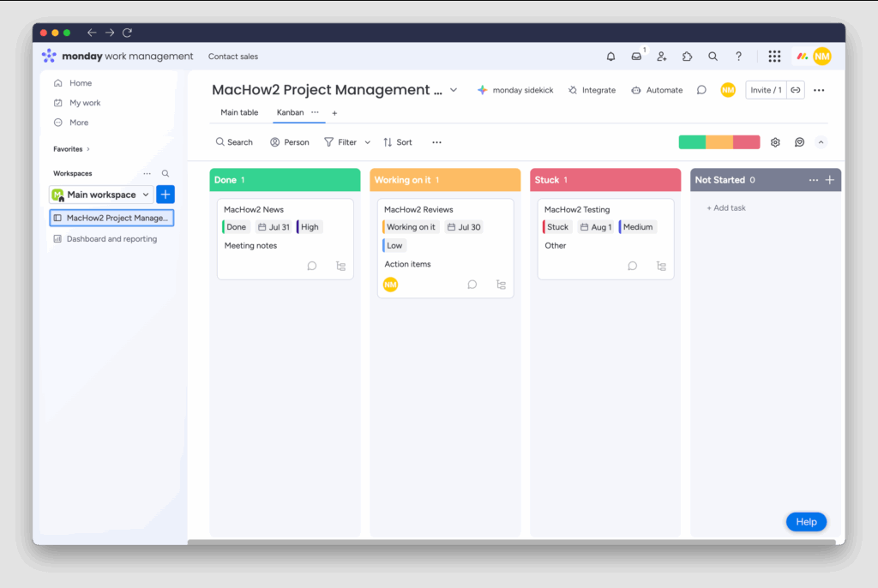Click the Sort button

[398, 142]
